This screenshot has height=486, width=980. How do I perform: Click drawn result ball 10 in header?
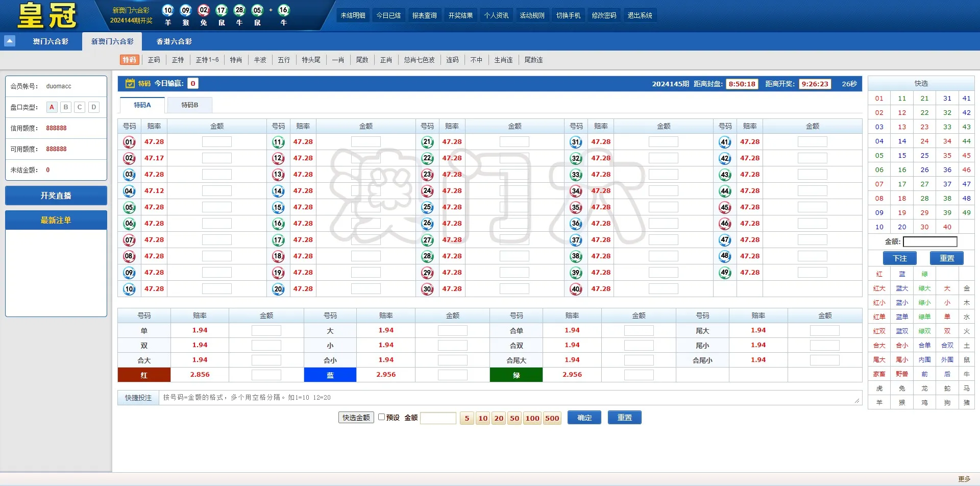click(x=168, y=10)
